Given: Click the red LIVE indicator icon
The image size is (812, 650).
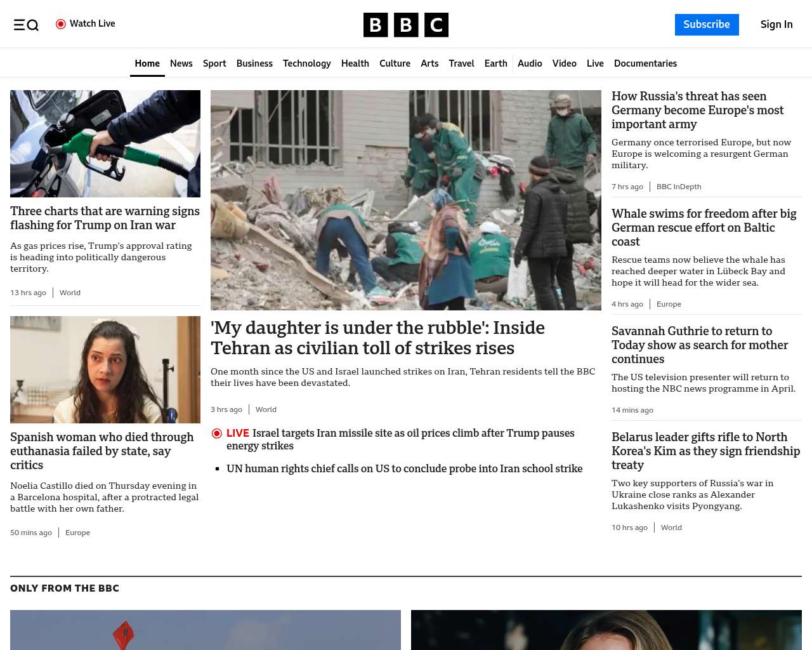Looking at the screenshot, I should [217, 434].
